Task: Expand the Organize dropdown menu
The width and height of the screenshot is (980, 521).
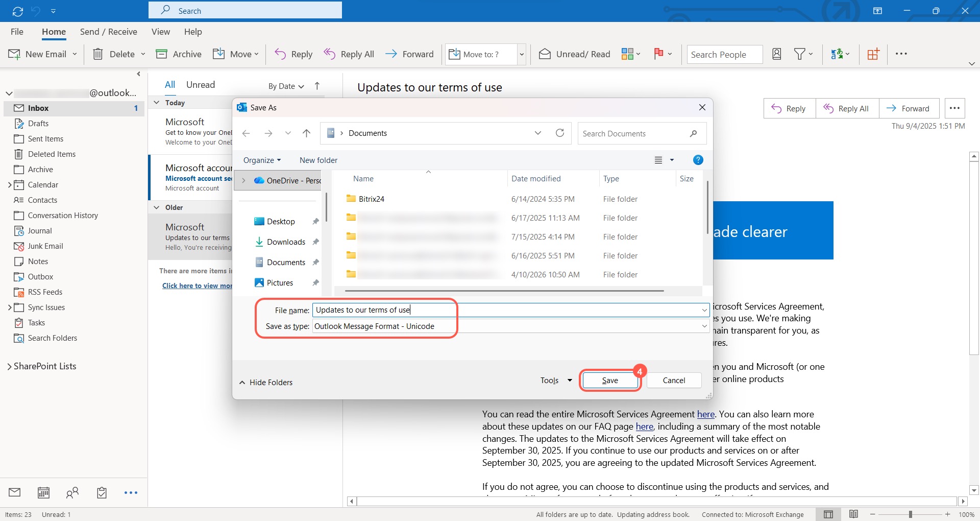Action: point(262,160)
